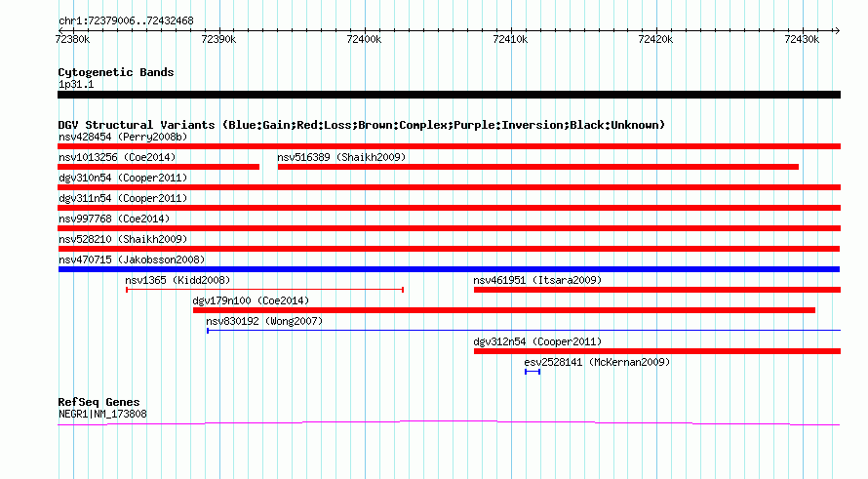868x479 pixels.
Task: Select the black 1p31.1 cytogenetic band bar
Action: point(449,95)
